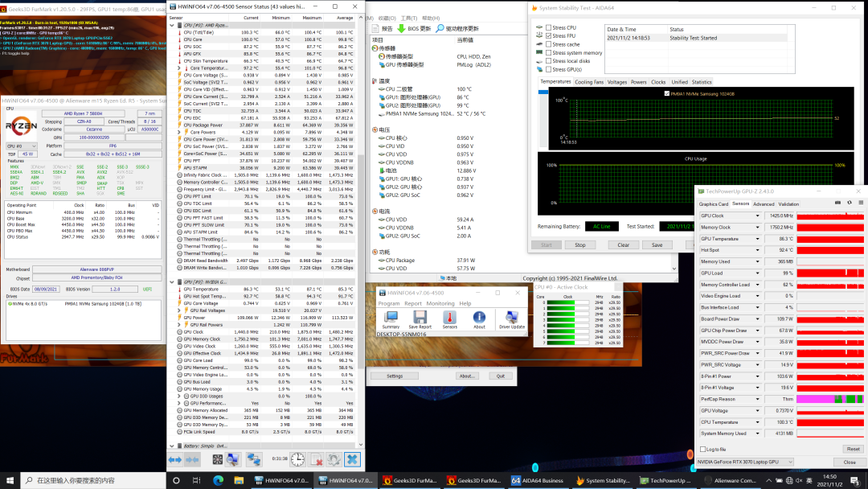Click GPU-Z screenshot camera icon
Viewport: 868px width, 489px height.
(837, 203)
